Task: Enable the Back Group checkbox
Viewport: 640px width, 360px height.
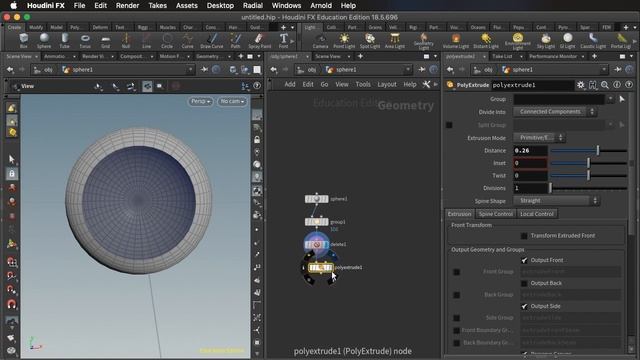Action: click(x=456, y=295)
